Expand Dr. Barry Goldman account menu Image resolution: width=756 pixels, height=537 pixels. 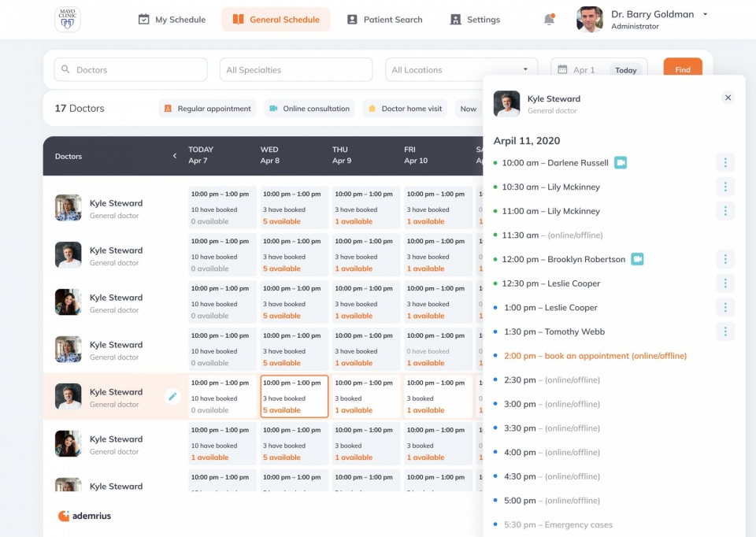[705, 14]
